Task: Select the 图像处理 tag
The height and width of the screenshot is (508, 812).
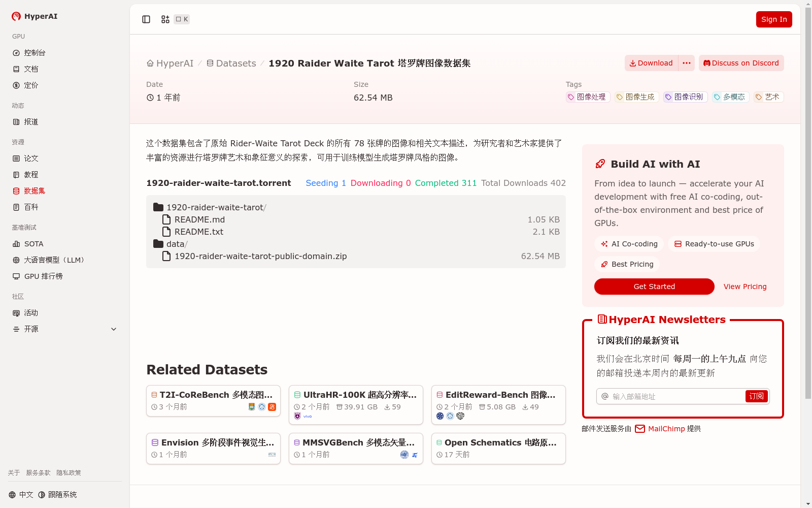Action: click(x=588, y=97)
